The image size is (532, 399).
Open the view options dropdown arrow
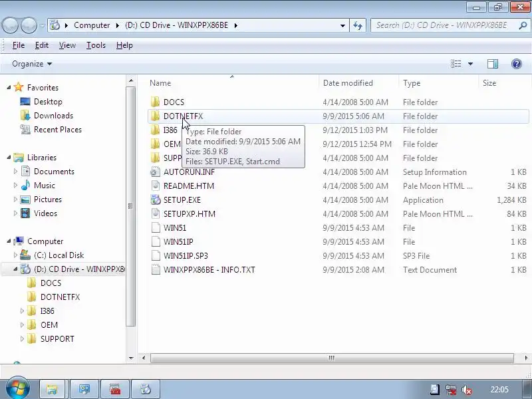(x=470, y=64)
